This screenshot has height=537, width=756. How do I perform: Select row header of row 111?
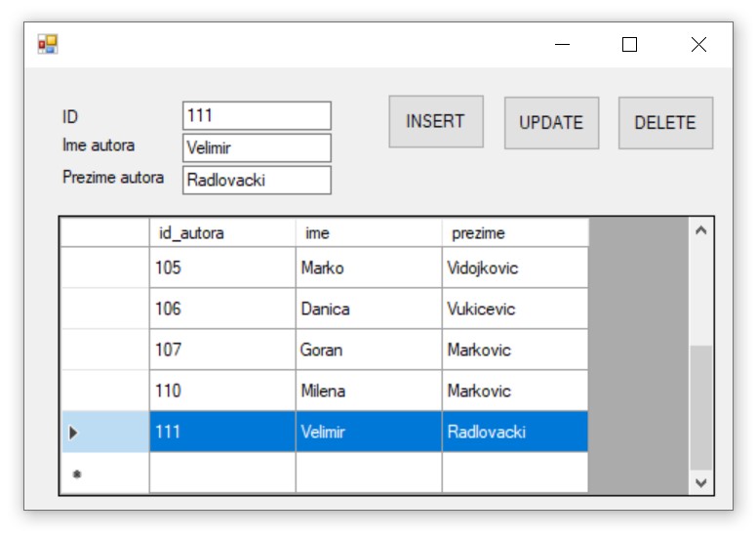(x=104, y=432)
